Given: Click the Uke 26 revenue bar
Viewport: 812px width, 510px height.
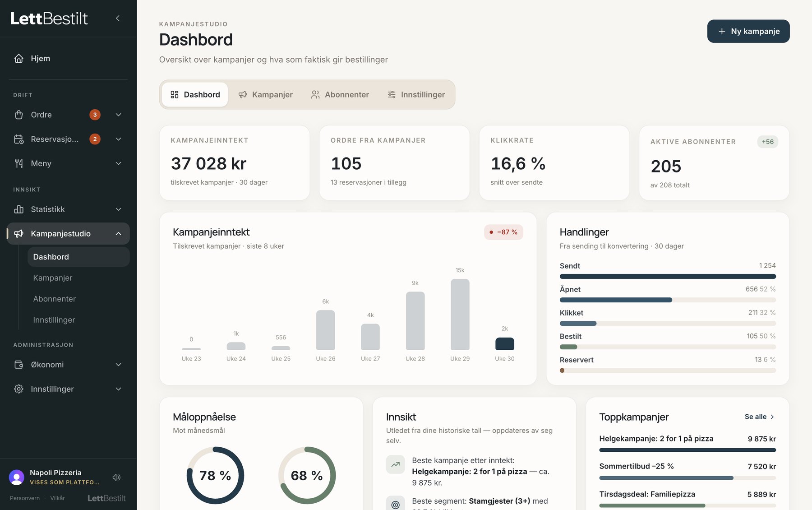Looking at the screenshot, I should [x=325, y=330].
